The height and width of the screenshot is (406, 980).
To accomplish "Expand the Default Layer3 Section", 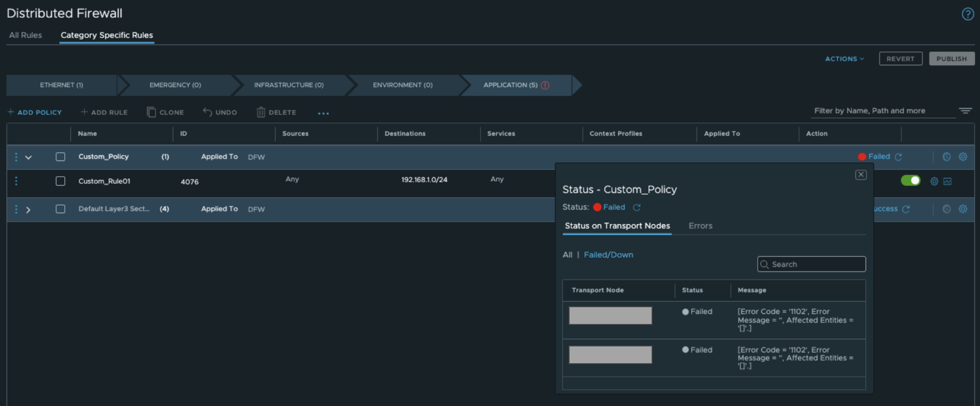I will [x=29, y=209].
